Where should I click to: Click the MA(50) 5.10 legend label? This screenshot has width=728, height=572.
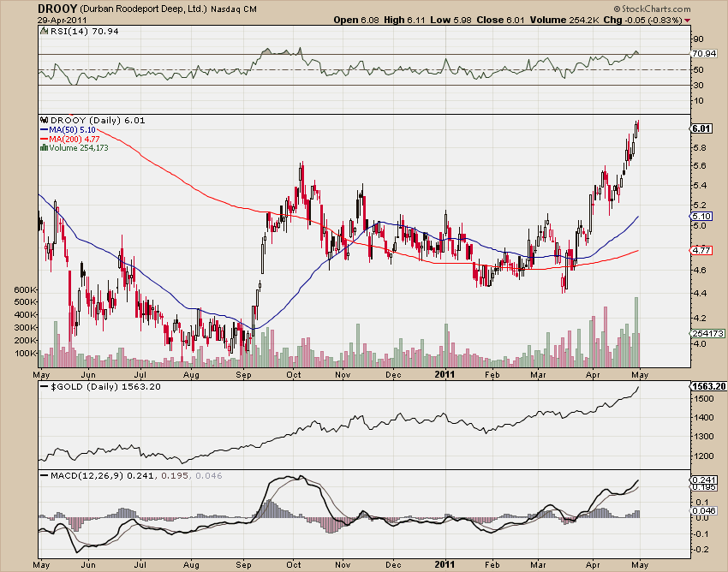tap(73, 130)
